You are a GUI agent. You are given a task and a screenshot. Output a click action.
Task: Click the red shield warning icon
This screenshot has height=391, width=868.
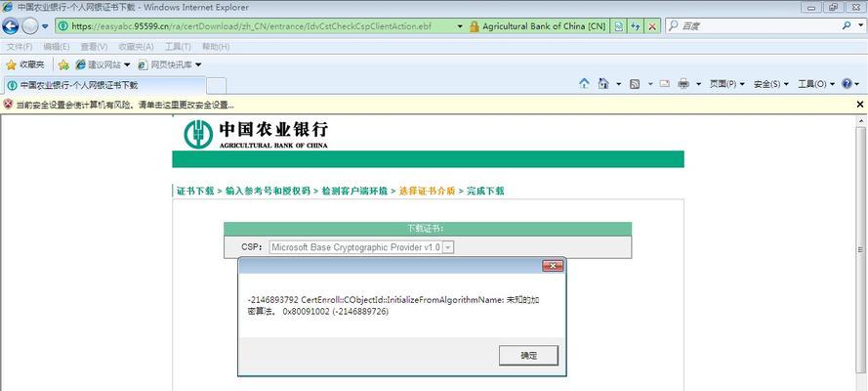click(x=8, y=104)
